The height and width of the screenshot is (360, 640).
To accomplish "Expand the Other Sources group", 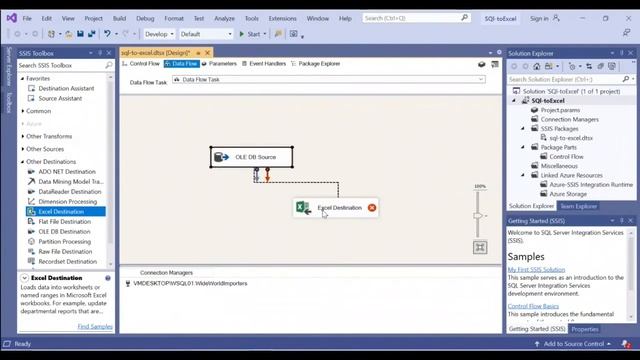I will click(23, 149).
